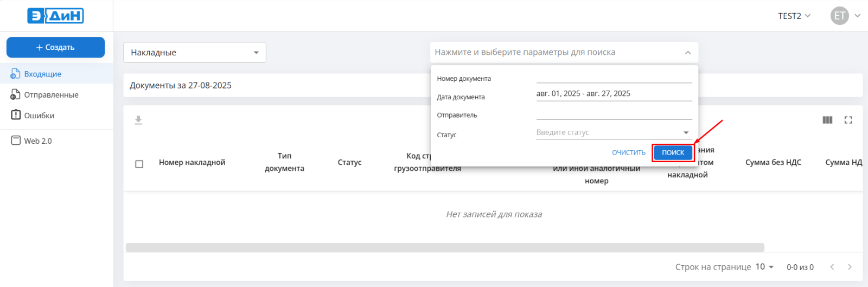This screenshot has width=868, height=287.
Task: Click the ET user avatar
Action: point(839,16)
